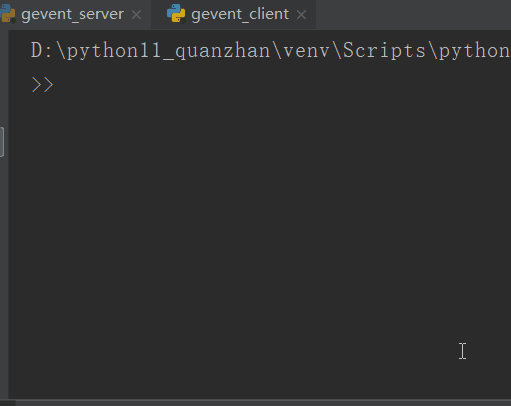Viewport: 511px width, 406px height.
Task: Close the gevent_client run tab
Action: click(x=301, y=15)
